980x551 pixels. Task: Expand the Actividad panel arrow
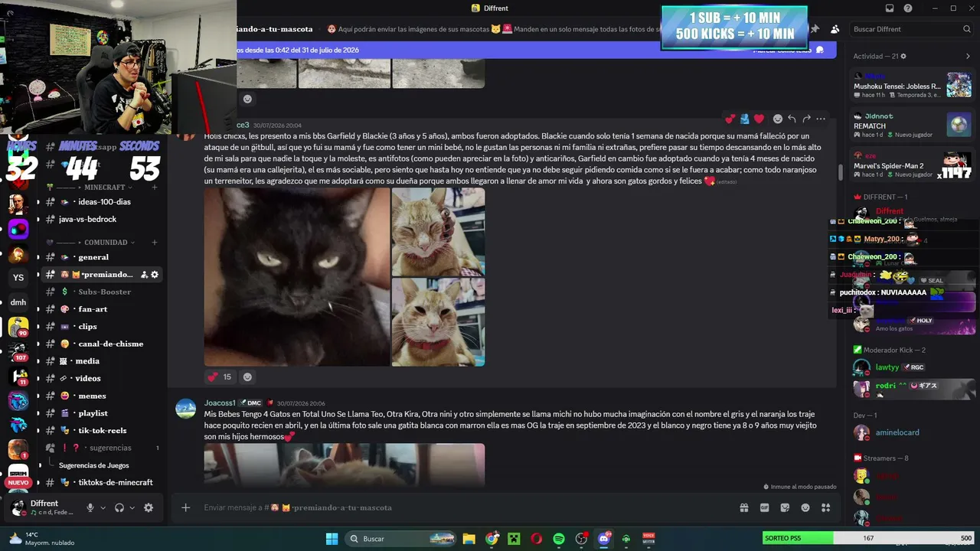tap(968, 56)
